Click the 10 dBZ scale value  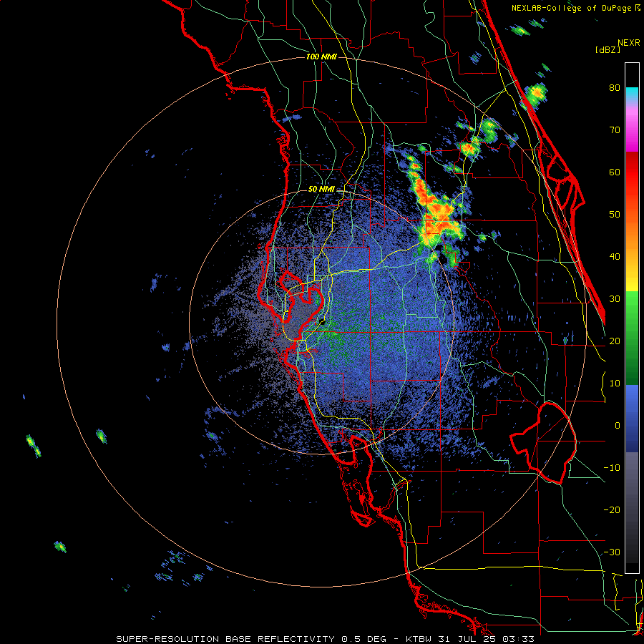pyautogui.click(x=615, y=384)
